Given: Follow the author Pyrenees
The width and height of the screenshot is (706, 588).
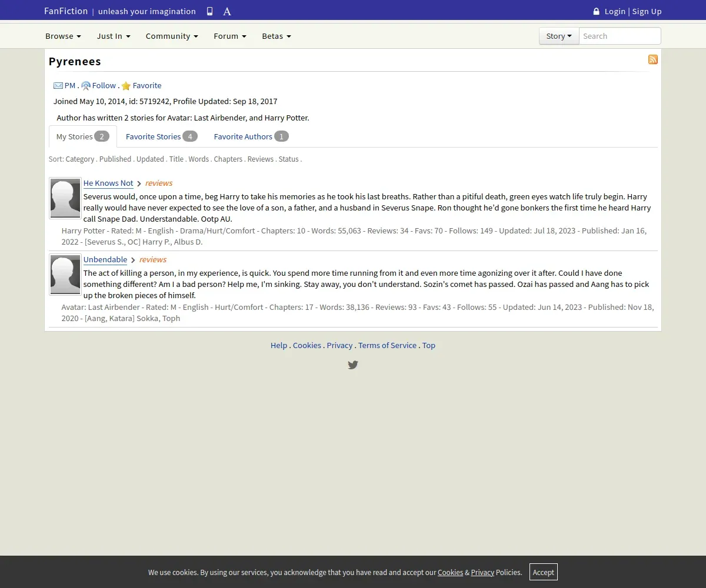Looking at the screenshot, I should tap(104, 85).
